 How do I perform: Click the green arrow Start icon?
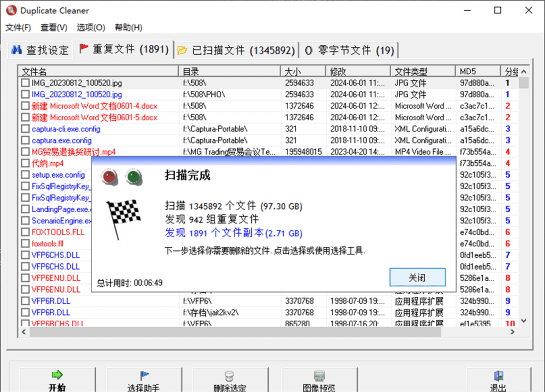(x=57, y=374)
